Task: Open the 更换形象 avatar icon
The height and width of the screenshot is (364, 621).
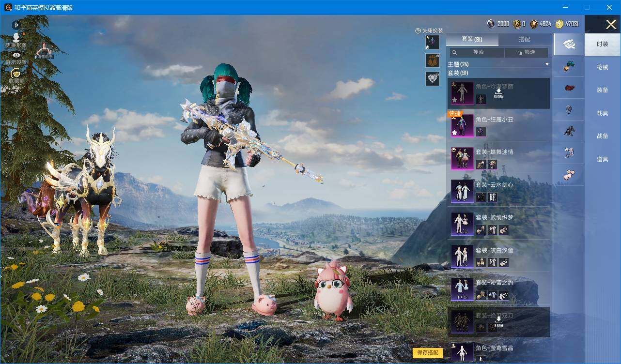Action: [16, 38]
